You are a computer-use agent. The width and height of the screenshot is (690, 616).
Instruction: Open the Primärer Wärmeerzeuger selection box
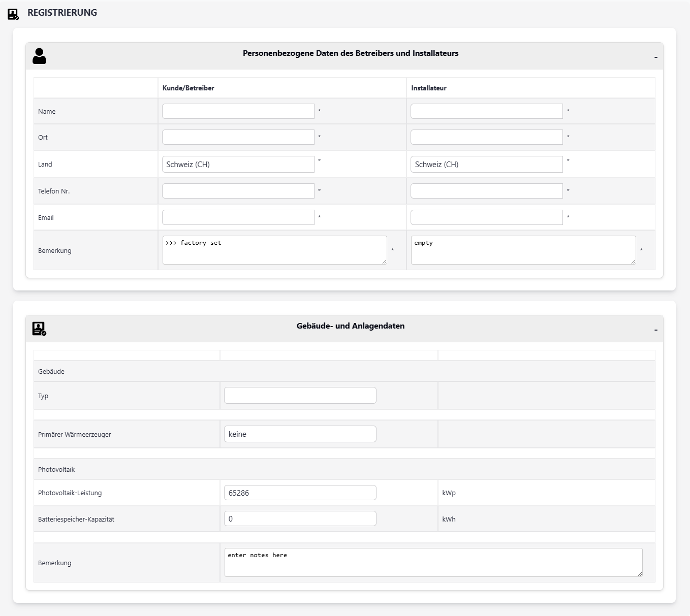[x=300, y=434]
